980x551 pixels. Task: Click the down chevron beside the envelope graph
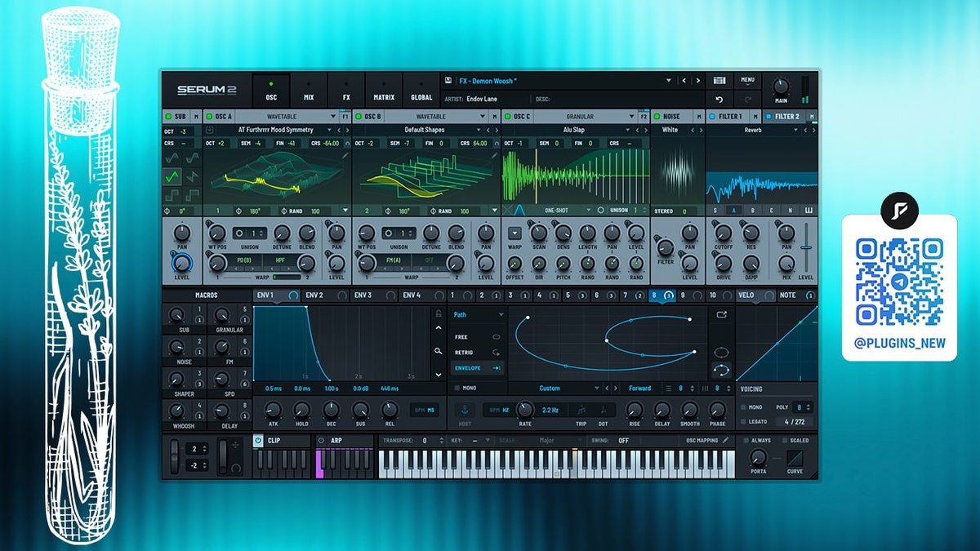point(439,373)
